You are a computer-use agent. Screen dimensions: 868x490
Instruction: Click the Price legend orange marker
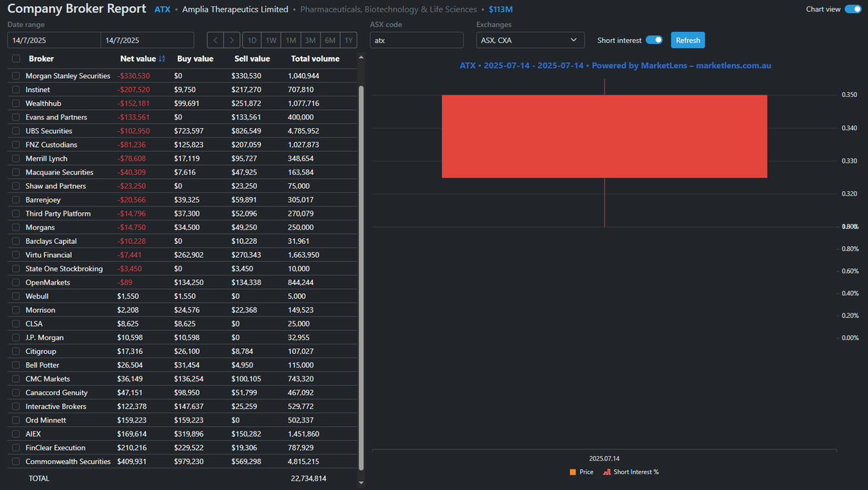(x=572, y=472)
